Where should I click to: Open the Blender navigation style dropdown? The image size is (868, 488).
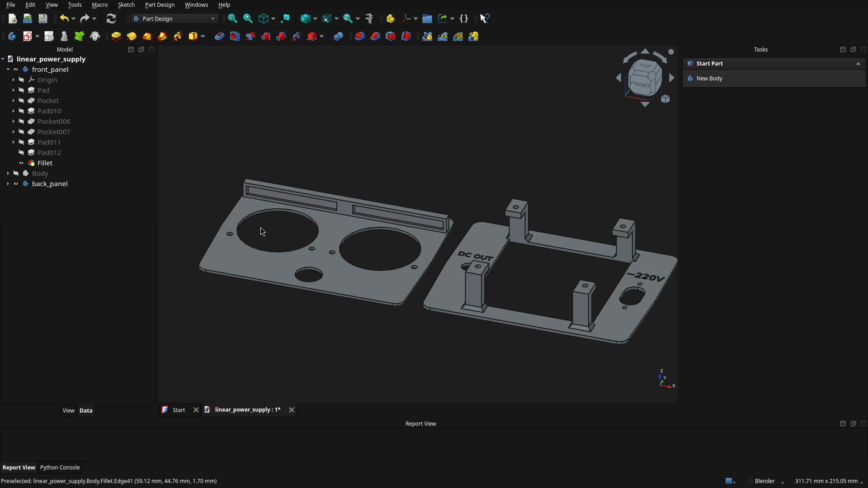pyautogui.click(x=767, y=481)
